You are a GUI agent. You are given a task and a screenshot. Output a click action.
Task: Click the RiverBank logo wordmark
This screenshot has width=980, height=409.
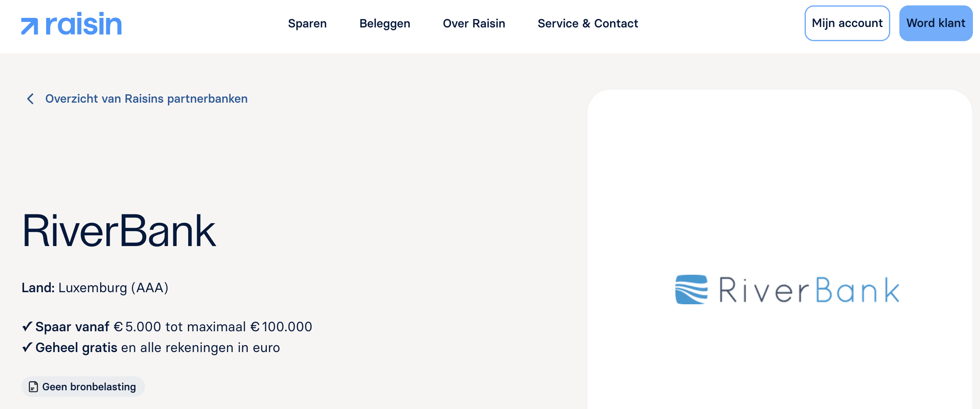tap(809, 290)
